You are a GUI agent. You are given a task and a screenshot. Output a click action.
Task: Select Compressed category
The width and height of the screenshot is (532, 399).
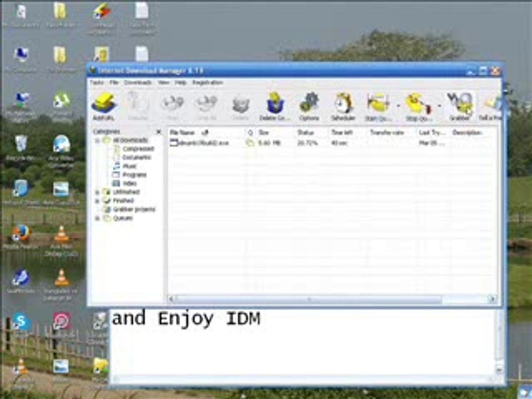138,149
